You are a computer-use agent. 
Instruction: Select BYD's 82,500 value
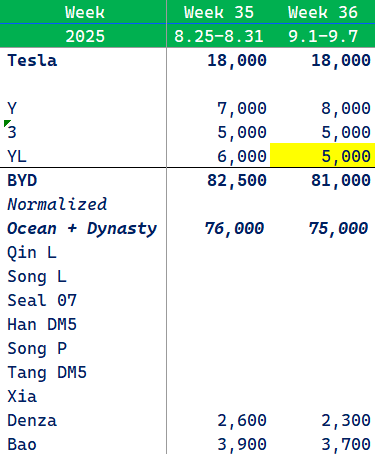[x=237, y=180]
